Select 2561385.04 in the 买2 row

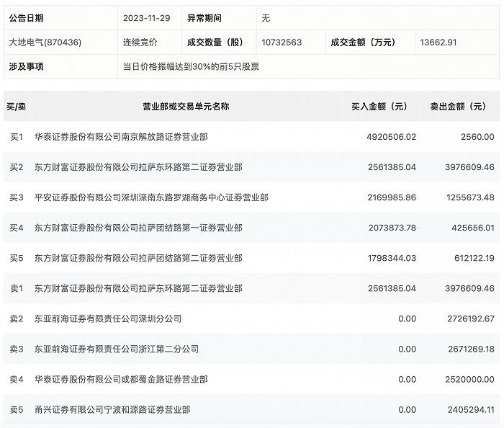pos(392,167)
